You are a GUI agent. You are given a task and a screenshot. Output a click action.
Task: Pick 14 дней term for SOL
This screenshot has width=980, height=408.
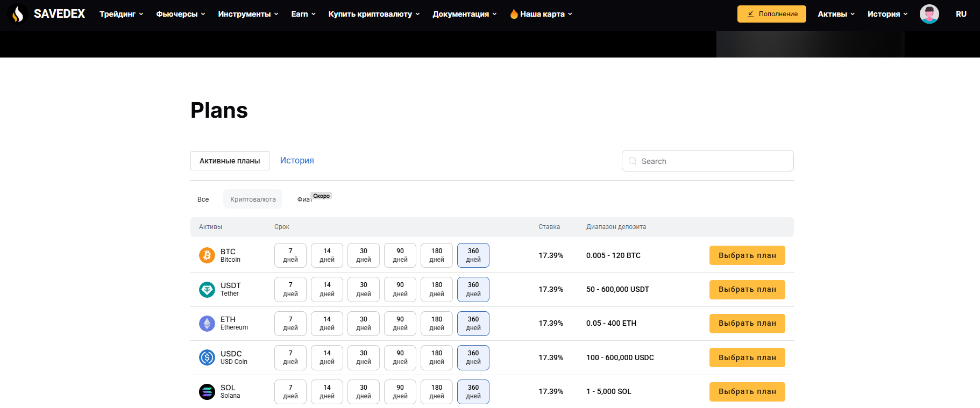point(327,391)
